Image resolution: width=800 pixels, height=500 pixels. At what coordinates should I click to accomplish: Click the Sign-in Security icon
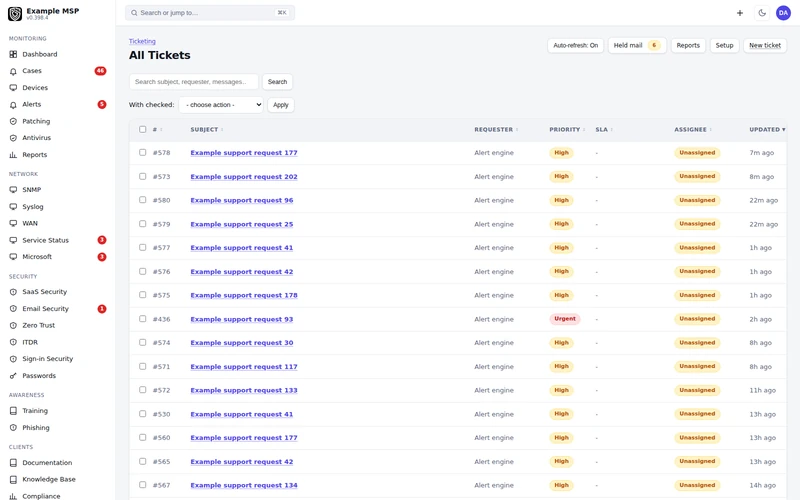coord(13,359)
